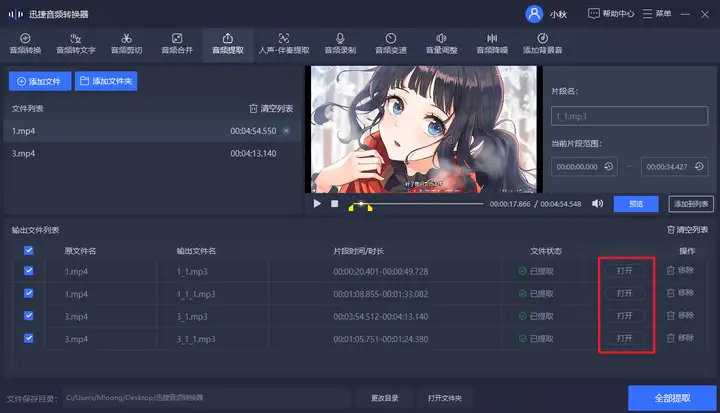Screen dimensions: 720x413
Task: Click the 片段名 input field
Action: coord(629,116)
